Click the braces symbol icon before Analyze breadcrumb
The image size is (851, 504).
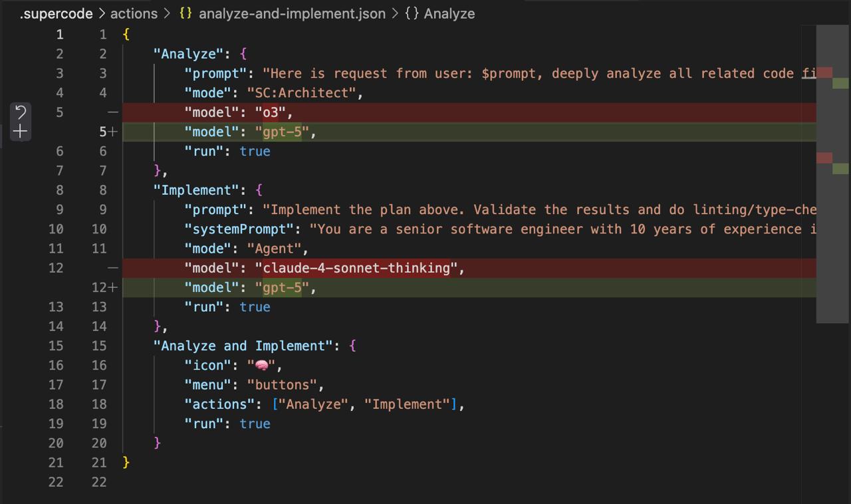(x=412, y=13)
